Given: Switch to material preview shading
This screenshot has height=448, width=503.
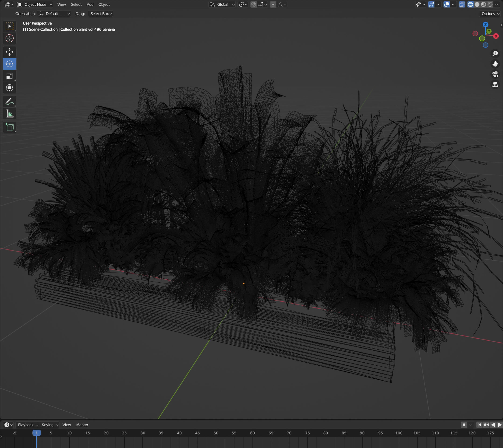Looking at the screenshot, I should coord(483,4).
